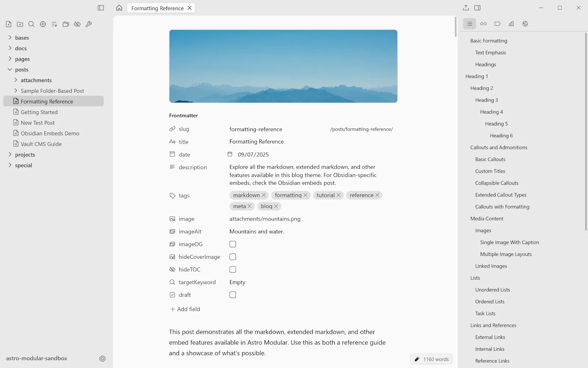This screenshot has width=588, height=368.
Task: Switch to the outline panel tab
Action: (469, 24)
